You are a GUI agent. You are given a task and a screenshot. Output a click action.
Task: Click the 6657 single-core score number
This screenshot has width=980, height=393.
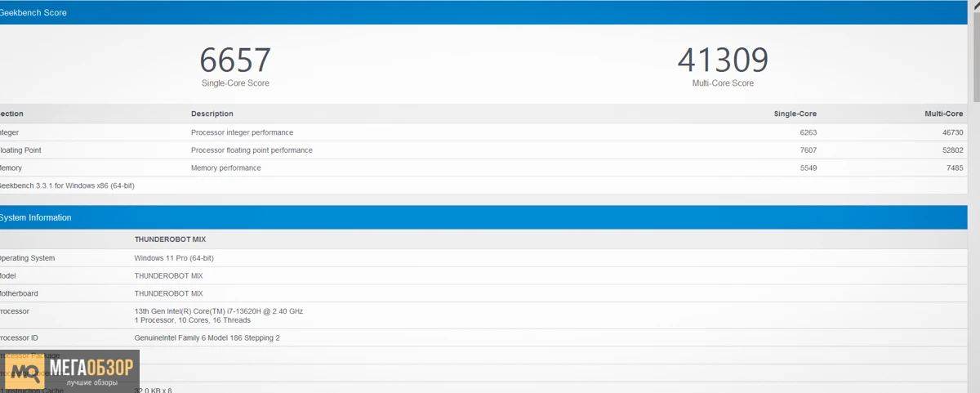pyautogui.click(x=235, y=60)
